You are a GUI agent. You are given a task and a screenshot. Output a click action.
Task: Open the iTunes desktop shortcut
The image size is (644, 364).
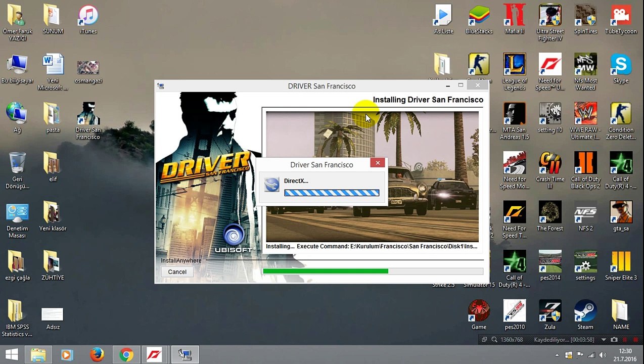(88, 20)
